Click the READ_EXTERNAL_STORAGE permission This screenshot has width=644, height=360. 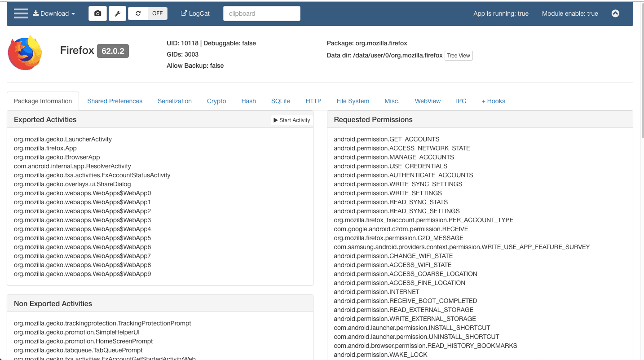(x=404, y=310)
